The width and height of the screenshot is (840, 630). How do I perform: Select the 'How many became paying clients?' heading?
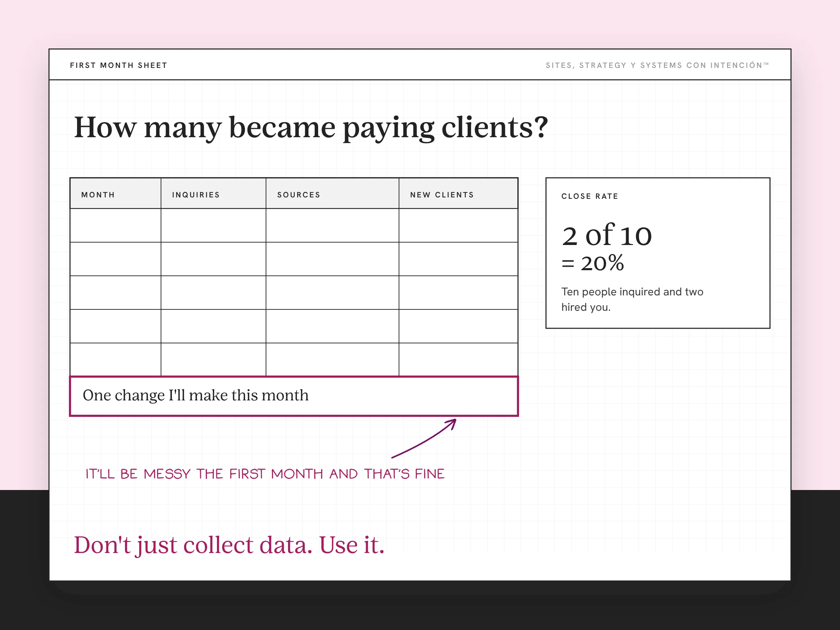point(311,128)
